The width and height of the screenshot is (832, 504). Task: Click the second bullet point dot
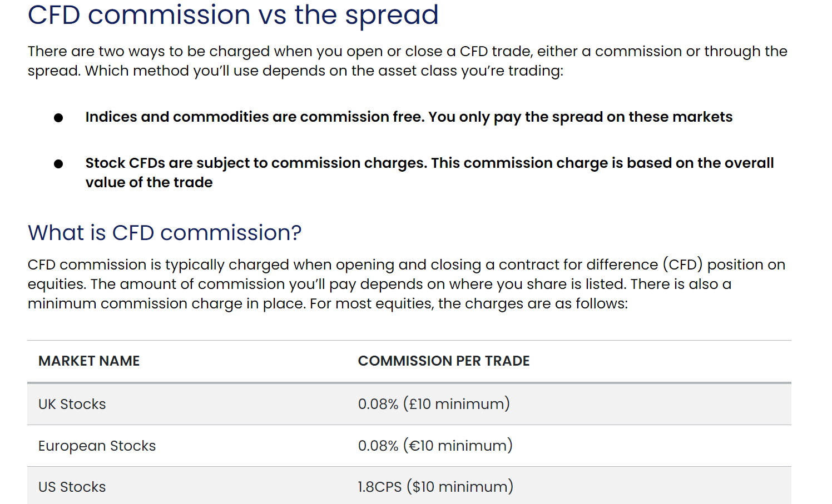58,164
